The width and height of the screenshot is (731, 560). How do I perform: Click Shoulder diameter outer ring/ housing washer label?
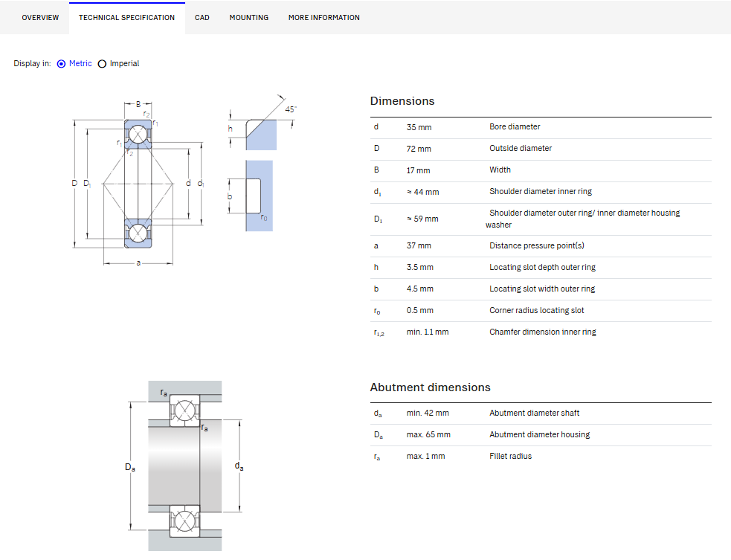(583, 219)
